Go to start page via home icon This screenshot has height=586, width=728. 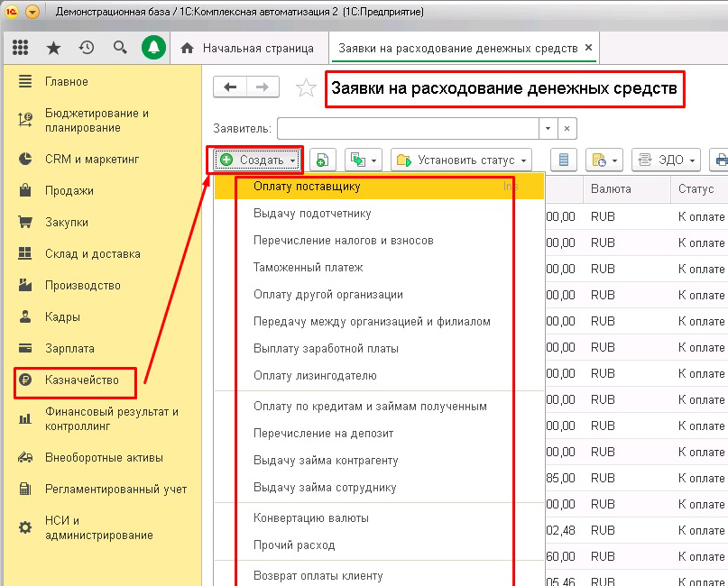point(189,47)
